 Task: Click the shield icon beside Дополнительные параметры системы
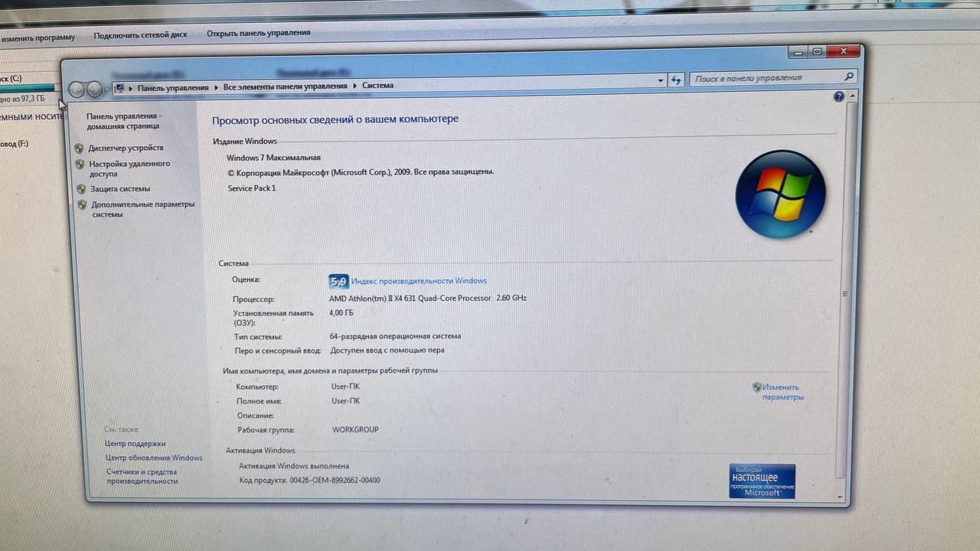tap(83, 205)
